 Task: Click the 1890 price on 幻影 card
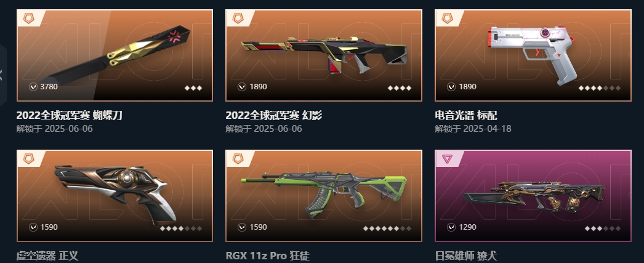pos(259,87)
